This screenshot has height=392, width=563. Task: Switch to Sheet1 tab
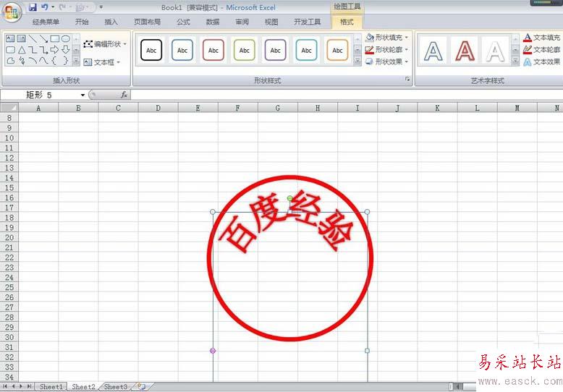(x=51, y=387)
